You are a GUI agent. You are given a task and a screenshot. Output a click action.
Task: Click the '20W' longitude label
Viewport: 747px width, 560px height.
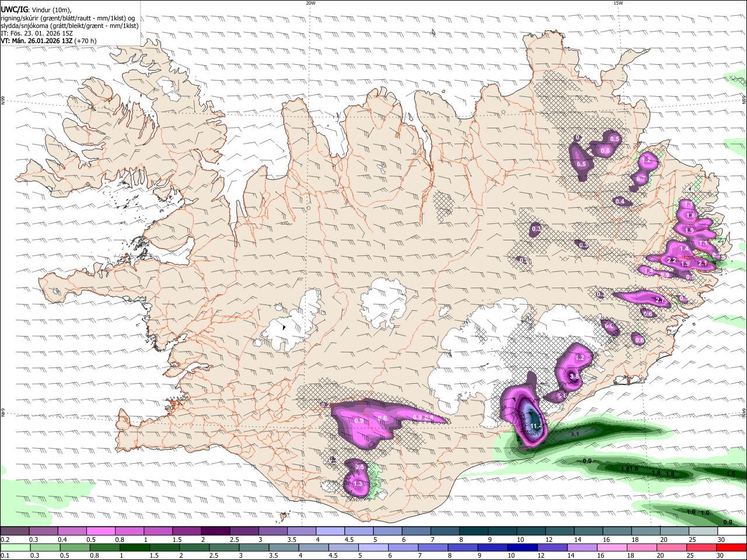[x=310, y=3]
